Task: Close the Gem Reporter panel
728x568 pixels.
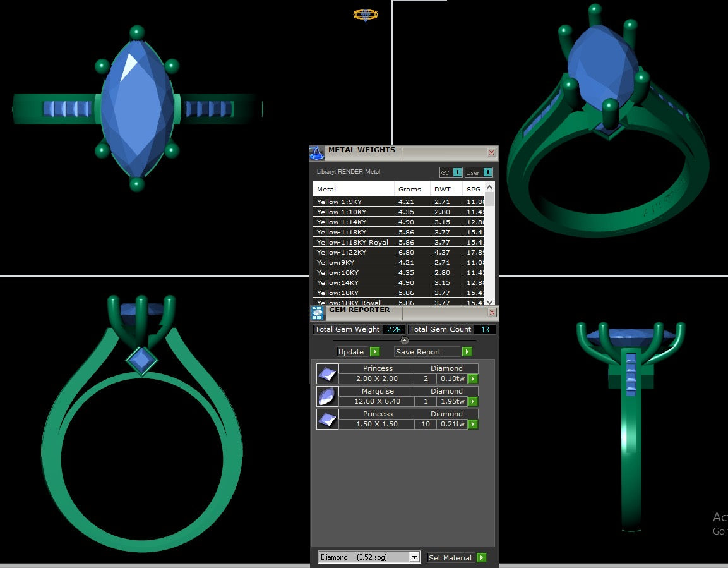Action: [x=492, y=313]
